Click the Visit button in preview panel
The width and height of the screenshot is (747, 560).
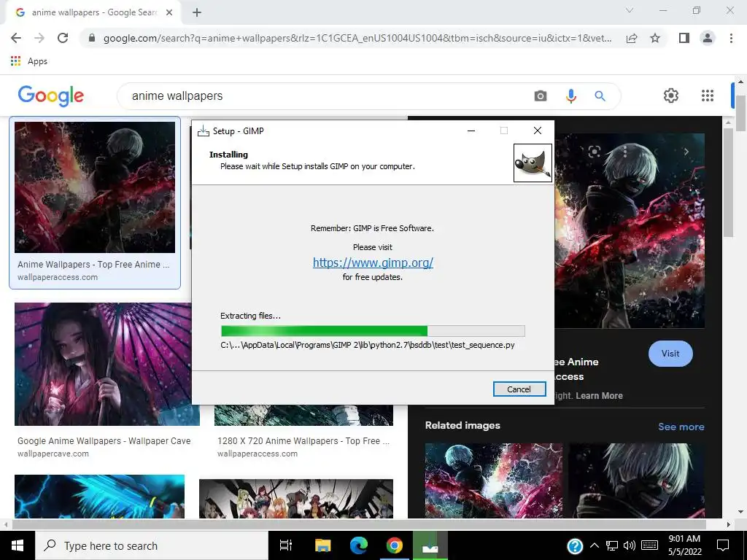tap(670, 354)
